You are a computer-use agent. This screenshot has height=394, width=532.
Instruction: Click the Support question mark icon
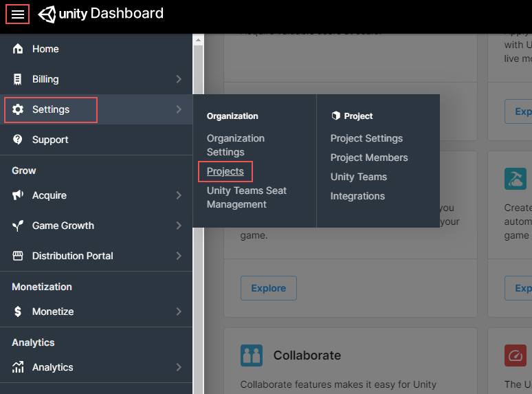[18, 140]
